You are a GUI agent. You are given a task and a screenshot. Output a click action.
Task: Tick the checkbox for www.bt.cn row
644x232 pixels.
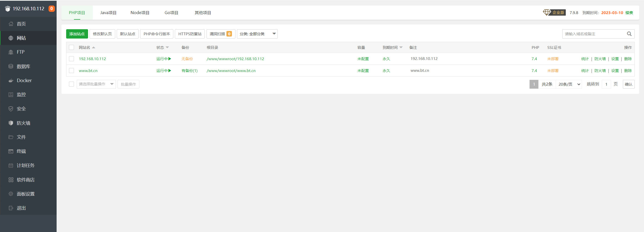click(x=71, y=71)
